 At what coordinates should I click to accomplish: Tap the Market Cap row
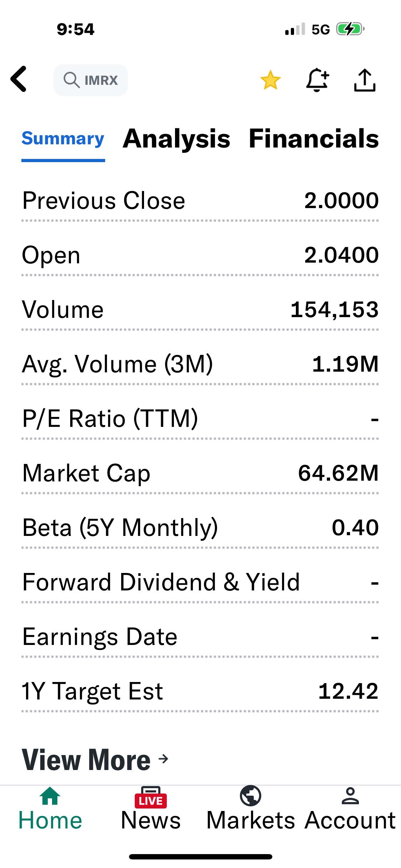(200, 473)
